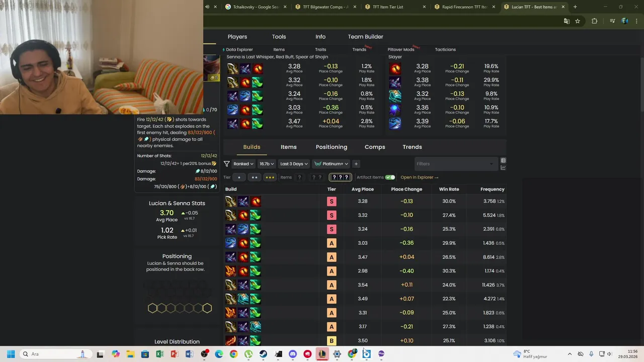Open Word from the taskbar
This screenshot has height=362, width=644.
click(x=189, y=354)
